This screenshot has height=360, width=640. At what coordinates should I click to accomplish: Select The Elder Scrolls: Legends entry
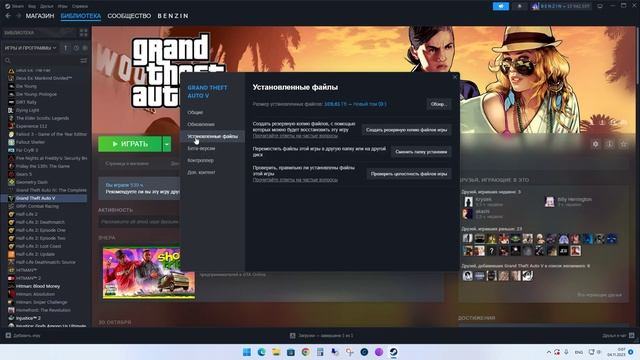point(42,118)
